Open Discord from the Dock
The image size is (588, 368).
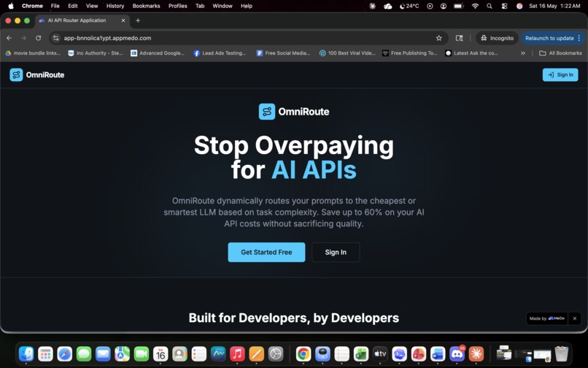point(457,353)
